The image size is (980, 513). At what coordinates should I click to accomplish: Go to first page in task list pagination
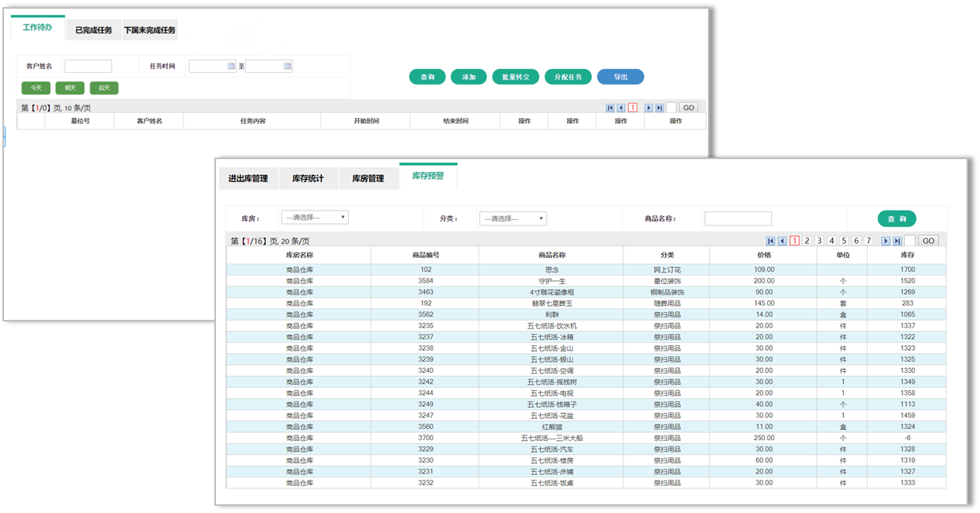[x=610, y=108]
